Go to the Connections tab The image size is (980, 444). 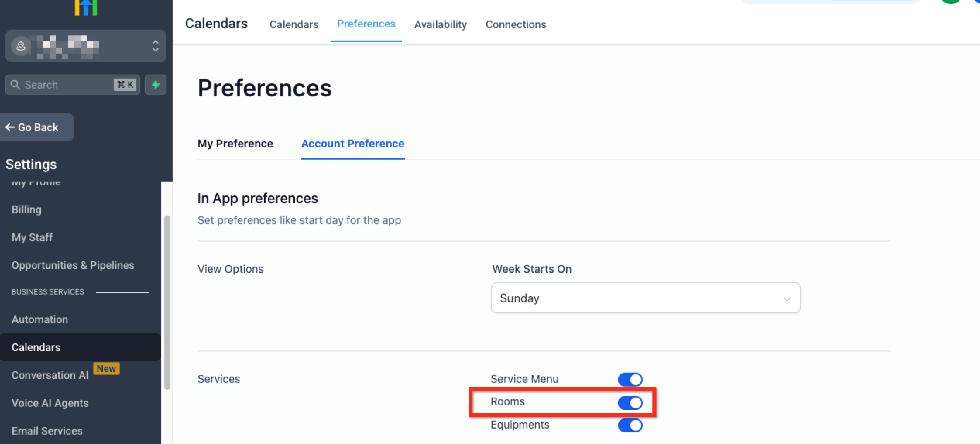[516, 24]
